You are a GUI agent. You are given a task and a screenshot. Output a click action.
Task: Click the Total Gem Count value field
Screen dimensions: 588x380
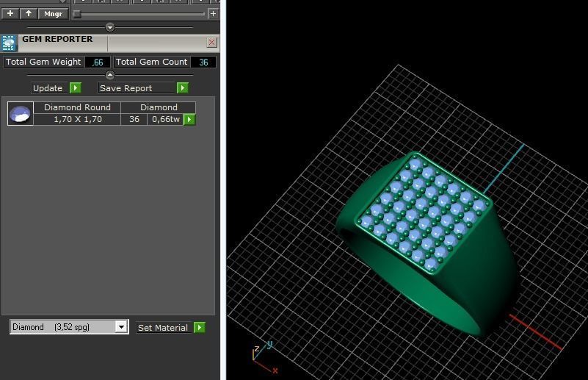[x=203, y=62]
